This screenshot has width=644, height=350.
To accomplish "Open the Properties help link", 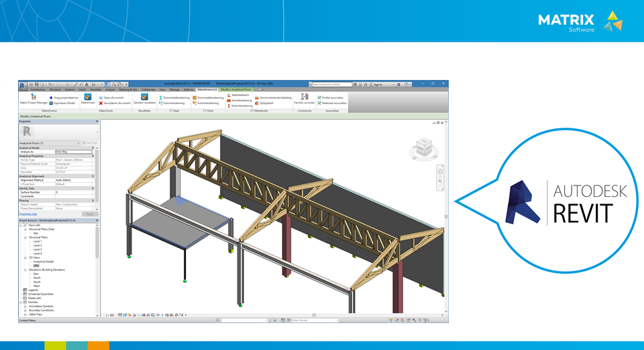I will click(x=28, y=214).
